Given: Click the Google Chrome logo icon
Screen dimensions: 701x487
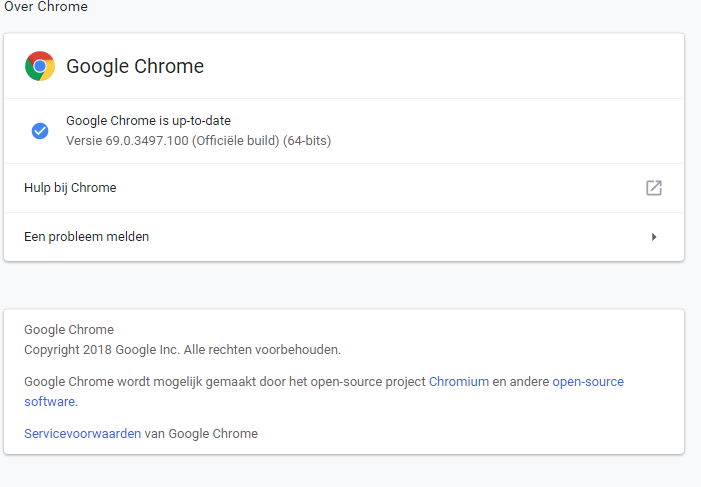Looking at the screenshot, I should [40, 66].
